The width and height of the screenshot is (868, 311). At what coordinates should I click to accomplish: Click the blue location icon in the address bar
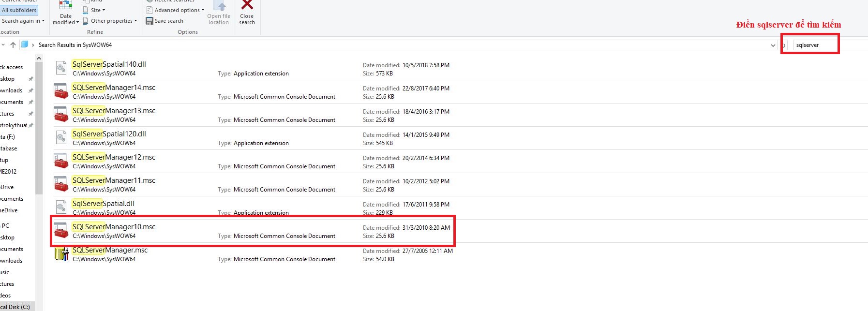pyautogui.click(x=25, y=44)
